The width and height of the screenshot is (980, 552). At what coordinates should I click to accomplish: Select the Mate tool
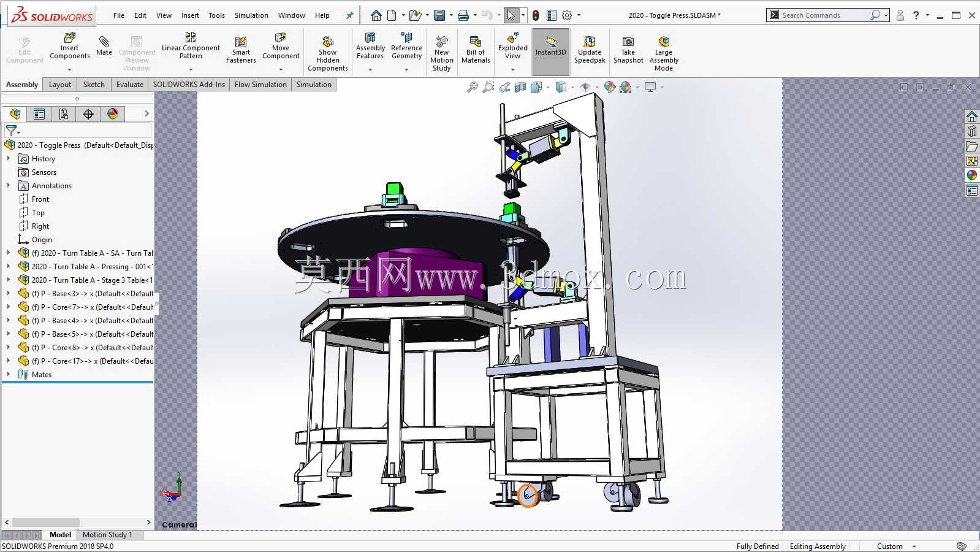coord(104,46)
